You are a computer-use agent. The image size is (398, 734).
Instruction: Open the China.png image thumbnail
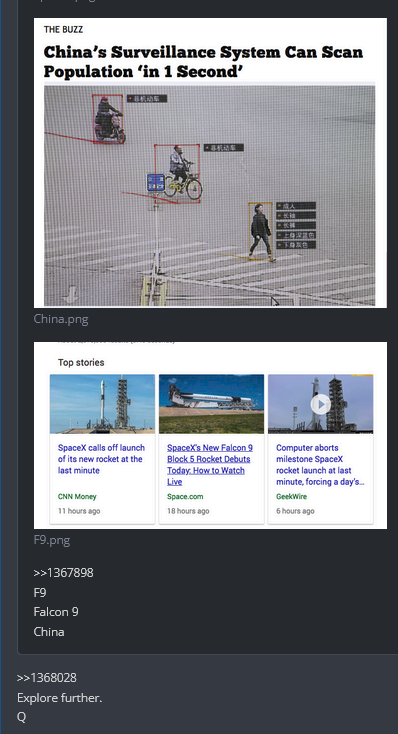pyautogui.click(x=210, y=162)
